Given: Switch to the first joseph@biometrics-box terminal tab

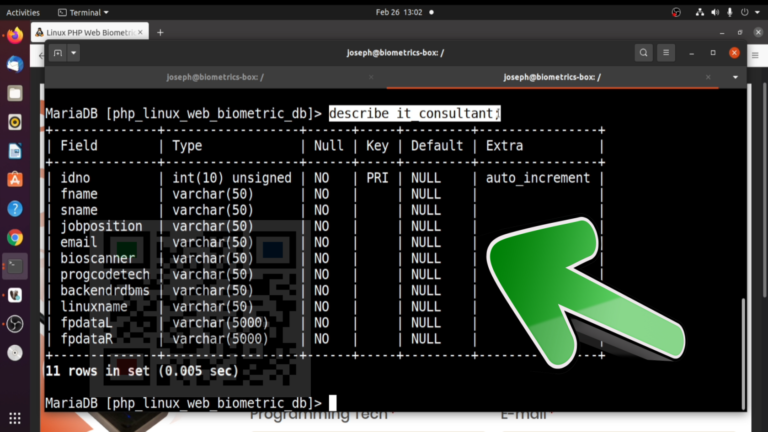Looking at the screenshot, I should (215, 77).
